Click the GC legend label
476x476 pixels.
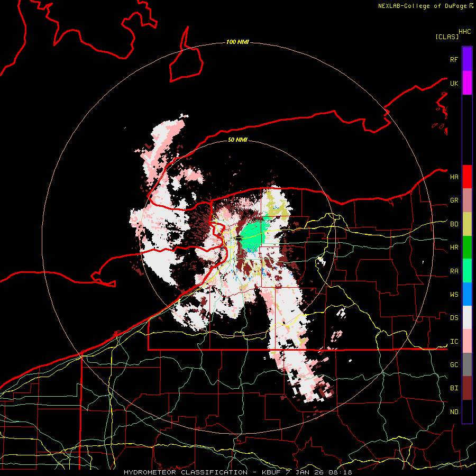(x=454, y=364)
